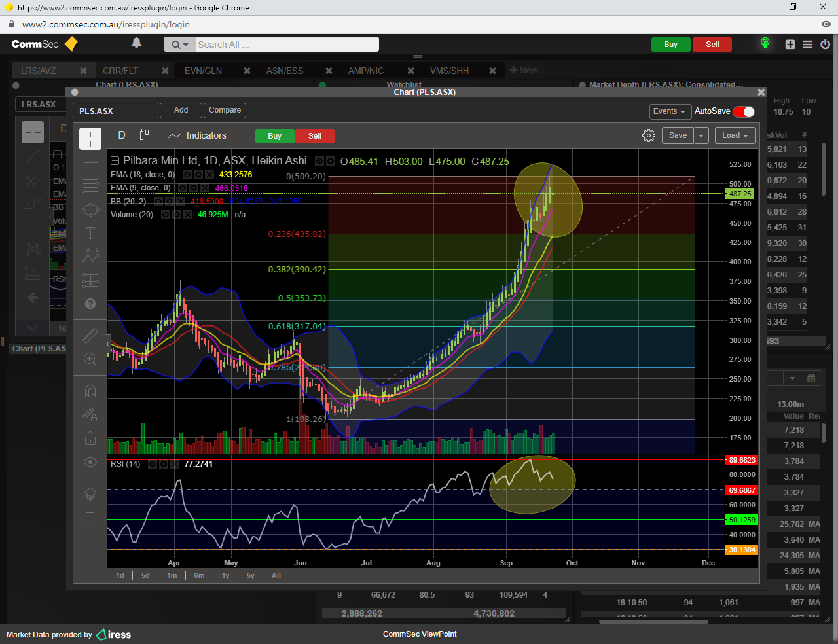Enable magnet snap mode

(x=90, y=391)
